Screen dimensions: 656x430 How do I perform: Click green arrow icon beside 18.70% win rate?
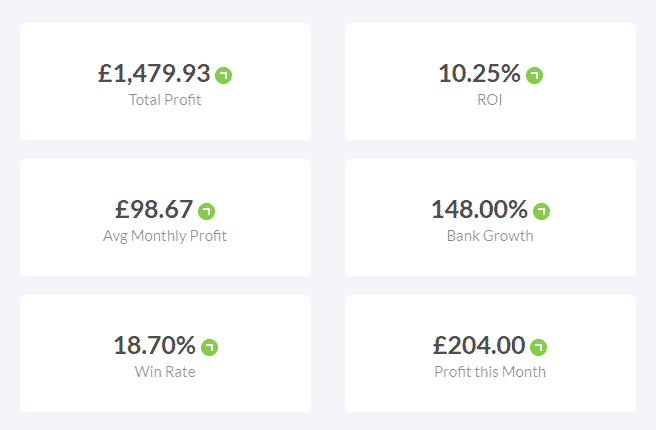(209, 347)
